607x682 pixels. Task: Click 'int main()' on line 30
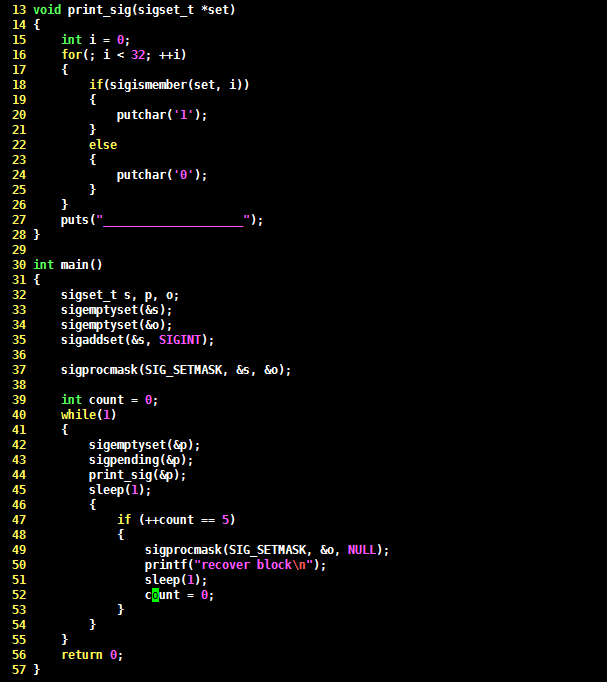pos(68,264)
